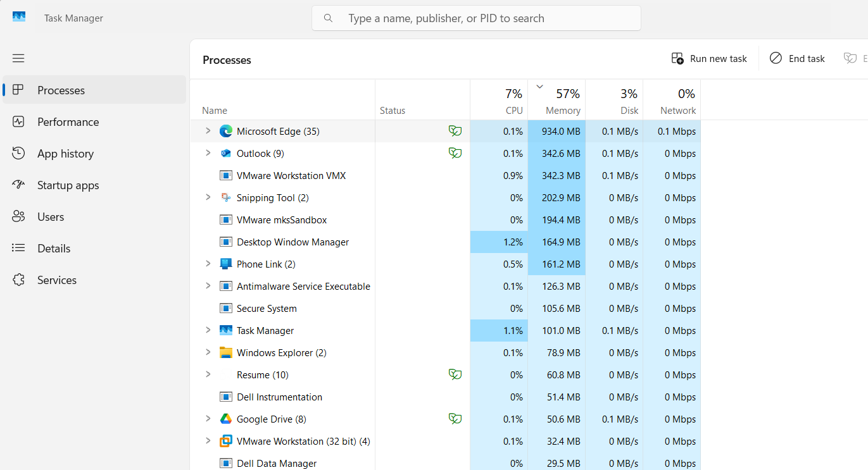Sort processes by the Disk column
Image resolution: width=868 pixels, height=470 pixels.
click(x=614, y=99)
